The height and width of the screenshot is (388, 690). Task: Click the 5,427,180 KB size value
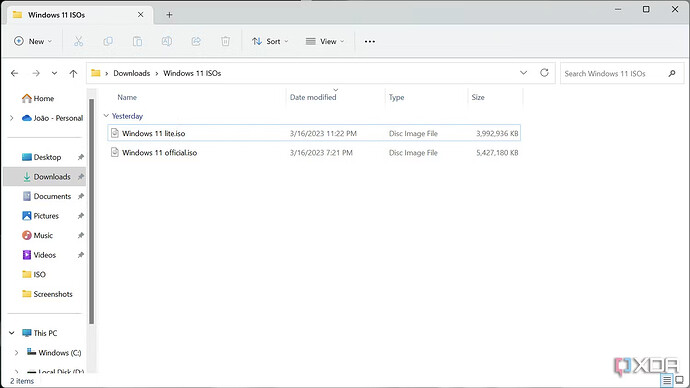point(497,153)
